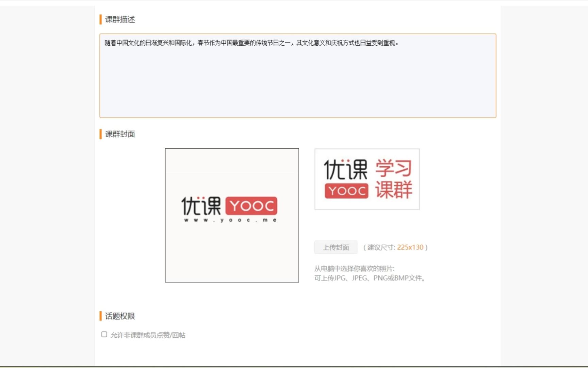The height and width of the screenshot is (368, 588).
Task: Click the 课群封面 section heading
Action: click(120, 134)
